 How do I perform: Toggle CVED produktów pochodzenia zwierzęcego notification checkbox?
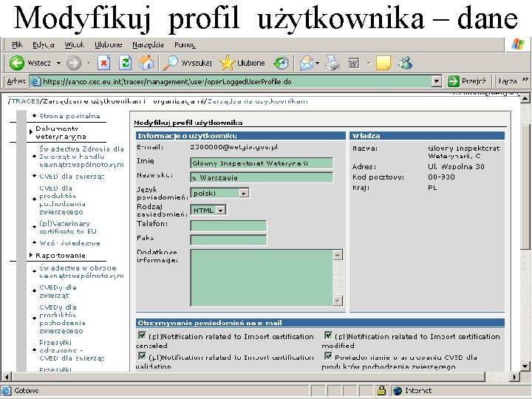(328, 356)
